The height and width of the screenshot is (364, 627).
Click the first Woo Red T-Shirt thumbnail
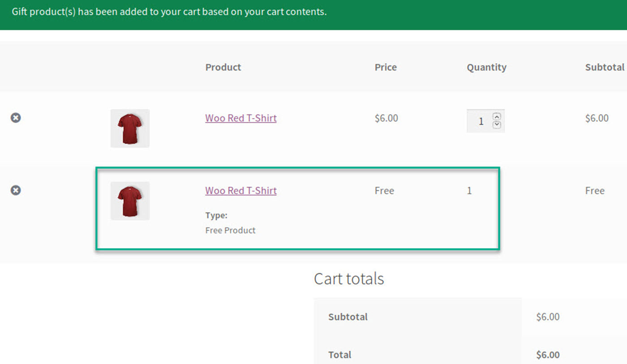coord(130,128)
